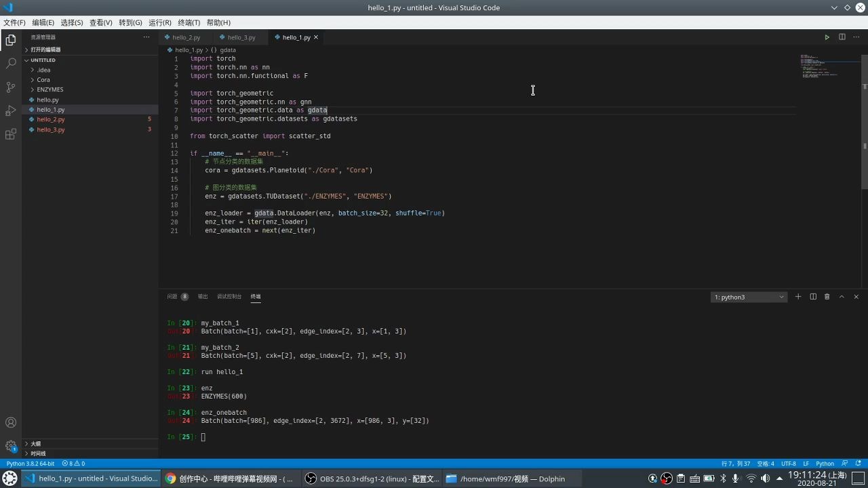Switch to Debug Console panel tab
This screenshot has height=488, width=868.
point(229,297)
